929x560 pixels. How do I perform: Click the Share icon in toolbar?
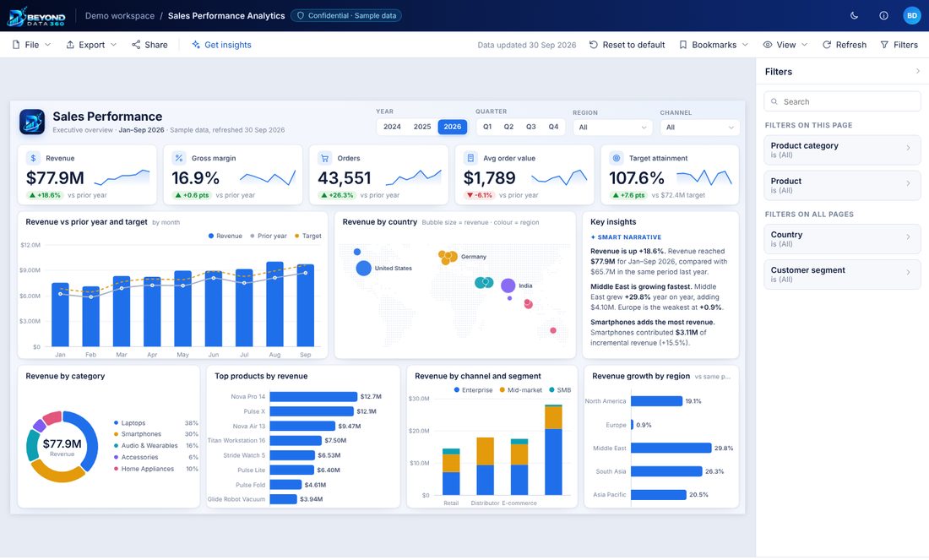[x=136, y=45]
